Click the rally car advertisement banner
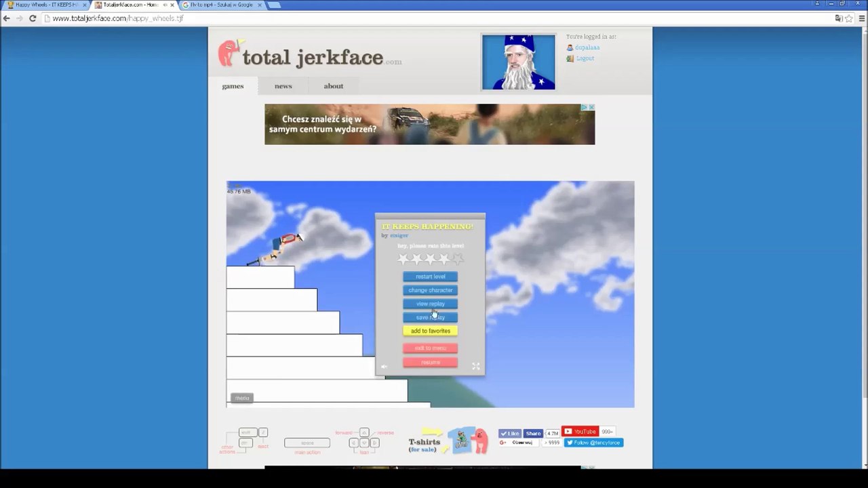868x488 pixels. (430, 124)
